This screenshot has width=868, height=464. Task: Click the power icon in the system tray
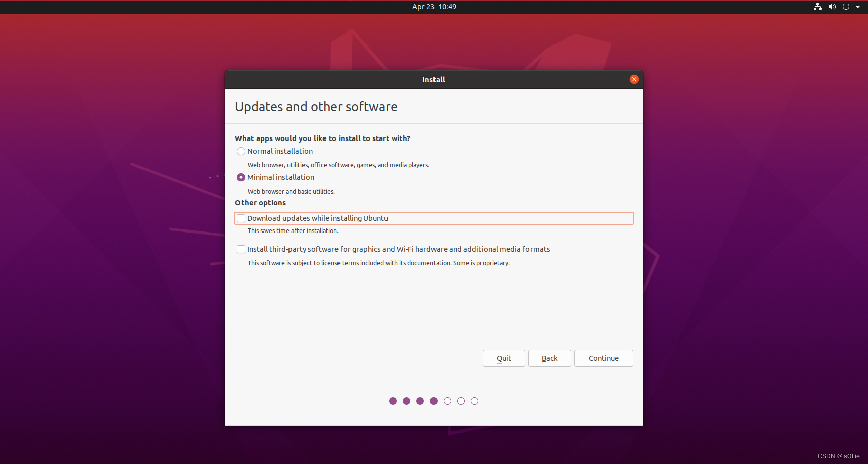pos(846,7)
